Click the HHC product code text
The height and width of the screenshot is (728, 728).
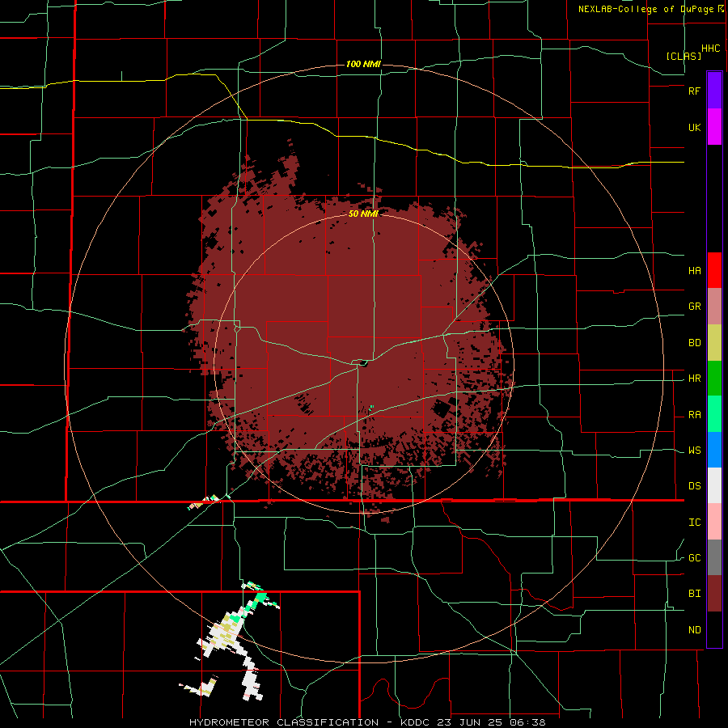[x=710, y=49]
